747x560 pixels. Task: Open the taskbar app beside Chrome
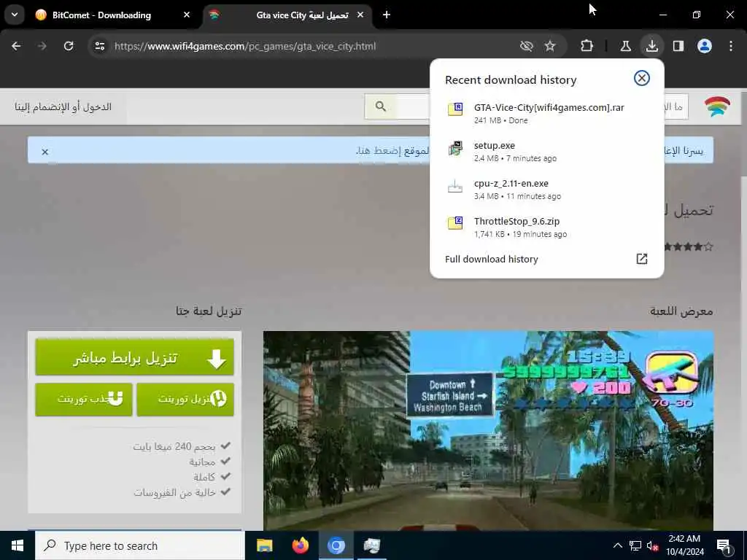click(x=371, y=545)
